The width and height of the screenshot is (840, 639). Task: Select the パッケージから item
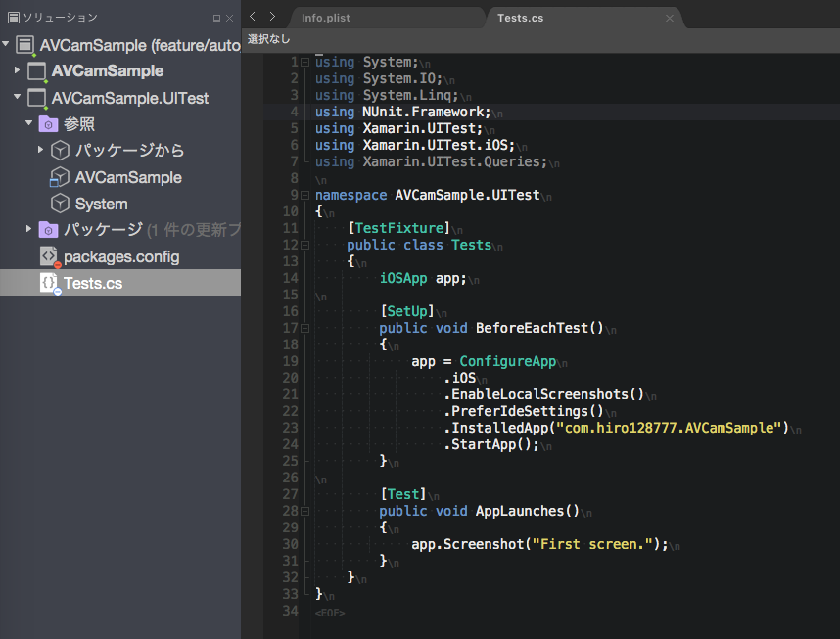pyautogui.click(x=120, y=151)
